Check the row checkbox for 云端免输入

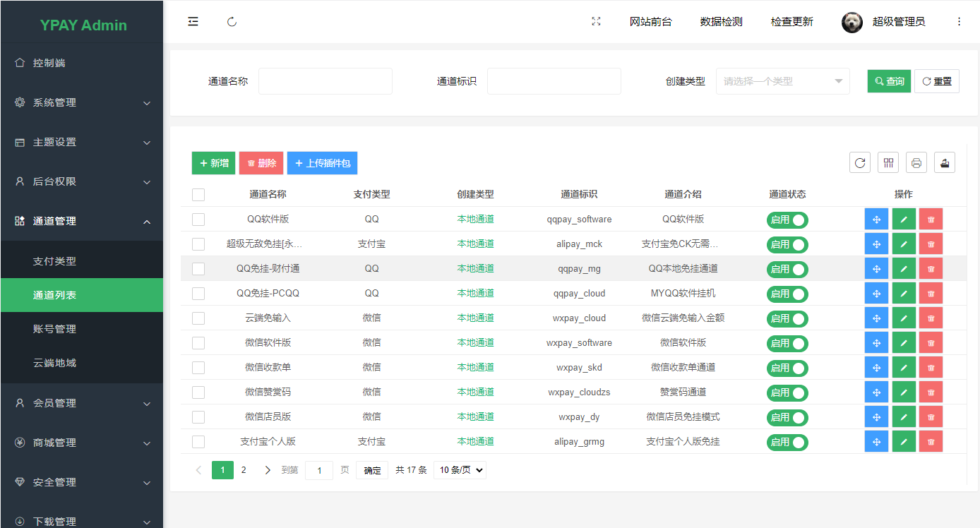pos(198,318)
